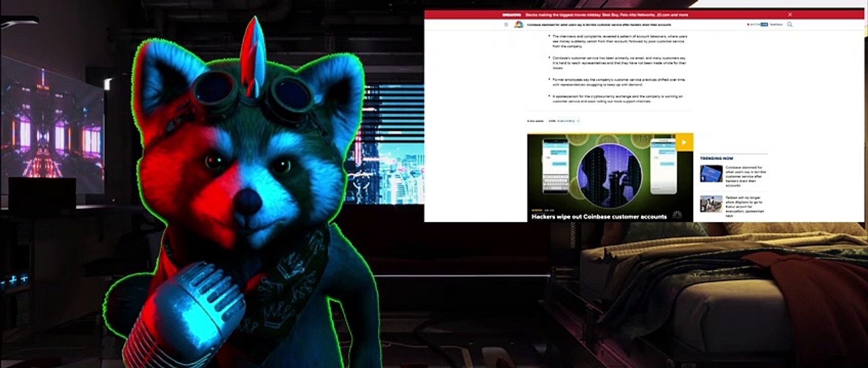Click the first trending story thumbnail
Viewport: 868px width, 368px height.
click(711, 174)
